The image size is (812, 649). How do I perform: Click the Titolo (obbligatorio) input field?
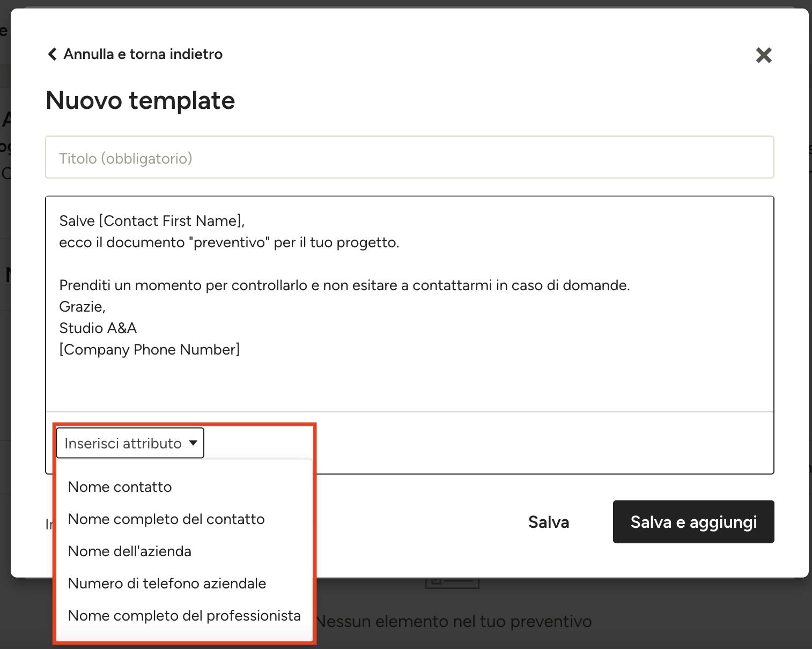[410, 157]
